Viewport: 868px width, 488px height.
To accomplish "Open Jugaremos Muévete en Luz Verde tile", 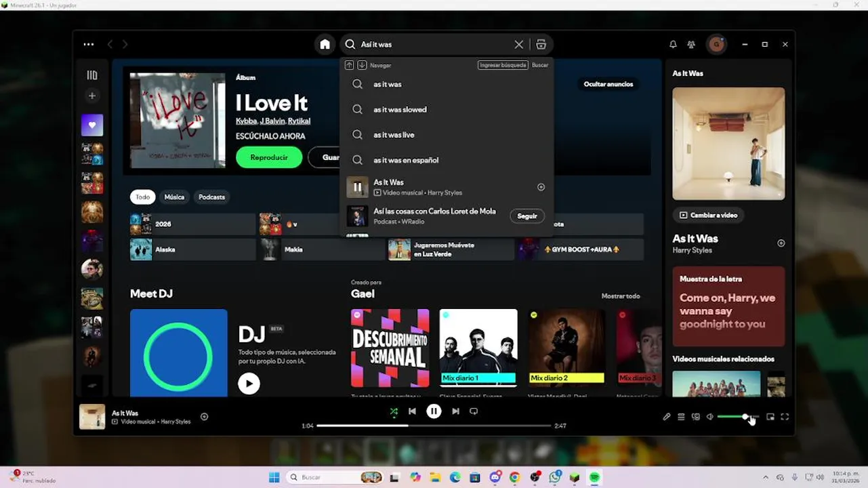I will pyautogui.click(x=451, y=249).
